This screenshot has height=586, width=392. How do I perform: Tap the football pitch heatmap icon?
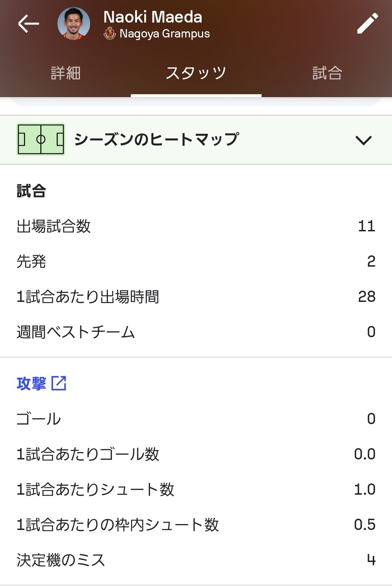41,139
